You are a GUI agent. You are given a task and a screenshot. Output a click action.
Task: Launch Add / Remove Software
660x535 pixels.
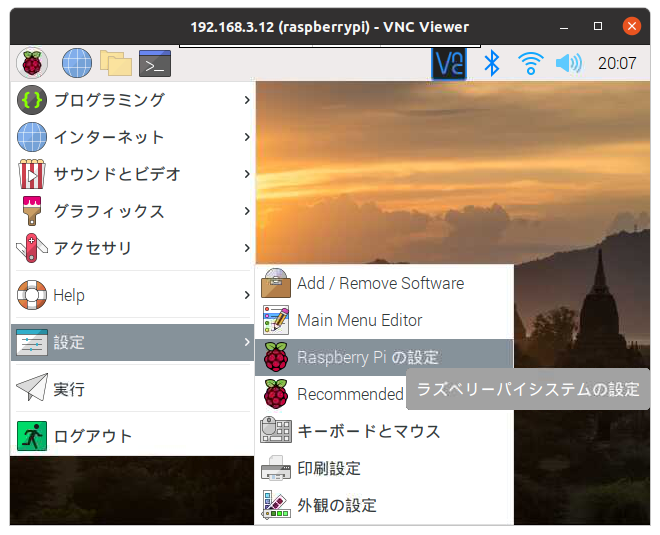(384, 283)
